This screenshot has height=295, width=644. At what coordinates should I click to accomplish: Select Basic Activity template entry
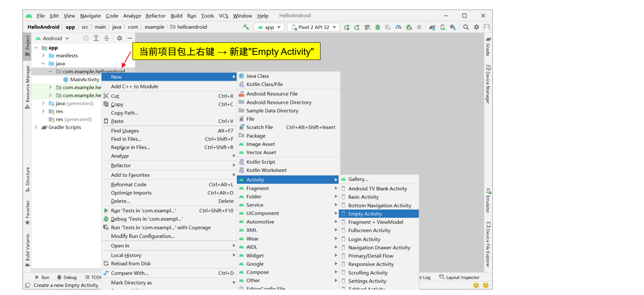(x=379, y=197)
